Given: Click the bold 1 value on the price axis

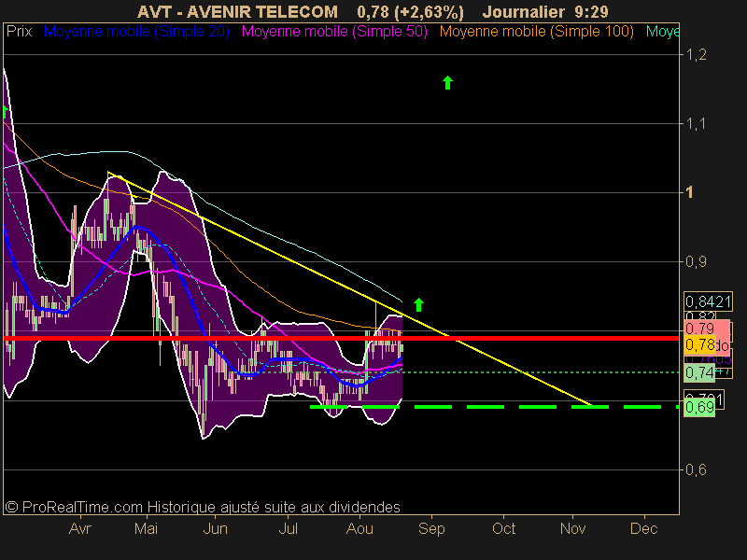Looking at the screenshot, I should (x=689, y=192).
